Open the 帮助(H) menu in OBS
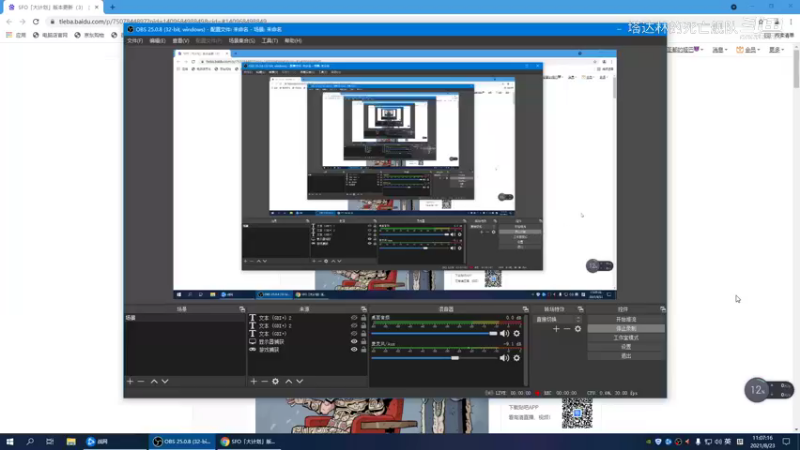800x450 pixels. tap(293, 41)
